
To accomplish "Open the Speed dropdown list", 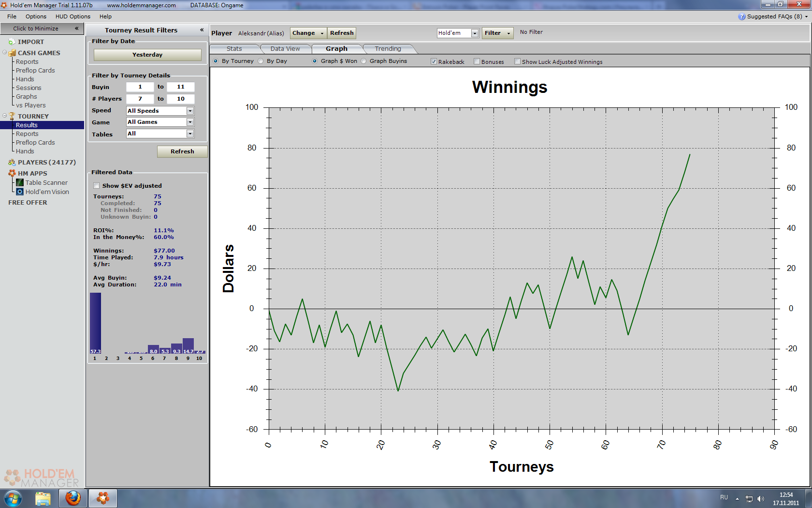I will click(x=190, y=111).
